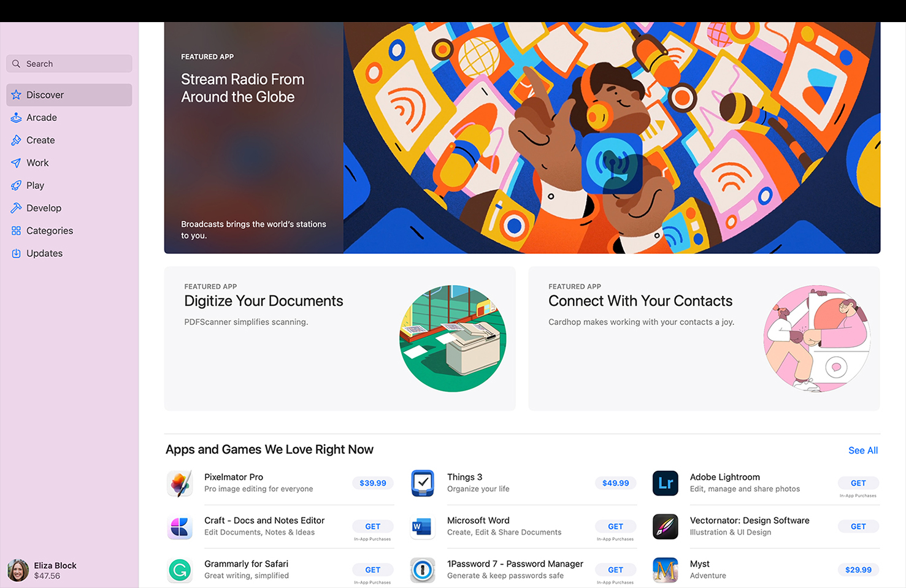Open the Adobe Lightroom app icon
Screen dimensions: 906x588
(666, 483)
